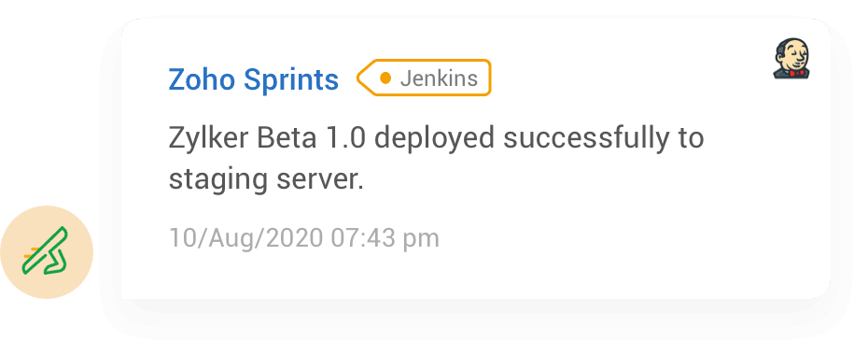Click empty area of the notification card

[609, 244]
